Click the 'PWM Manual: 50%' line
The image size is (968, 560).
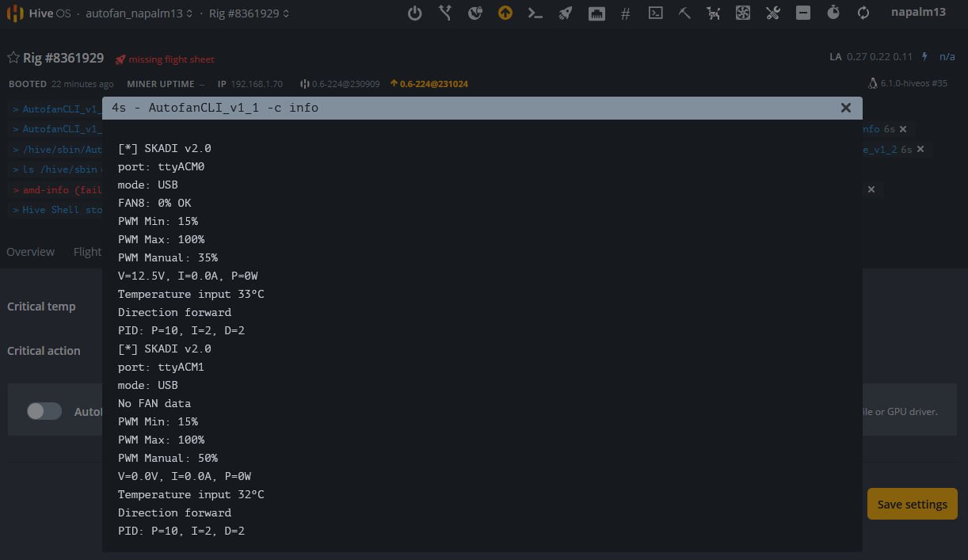coord(168,458)
